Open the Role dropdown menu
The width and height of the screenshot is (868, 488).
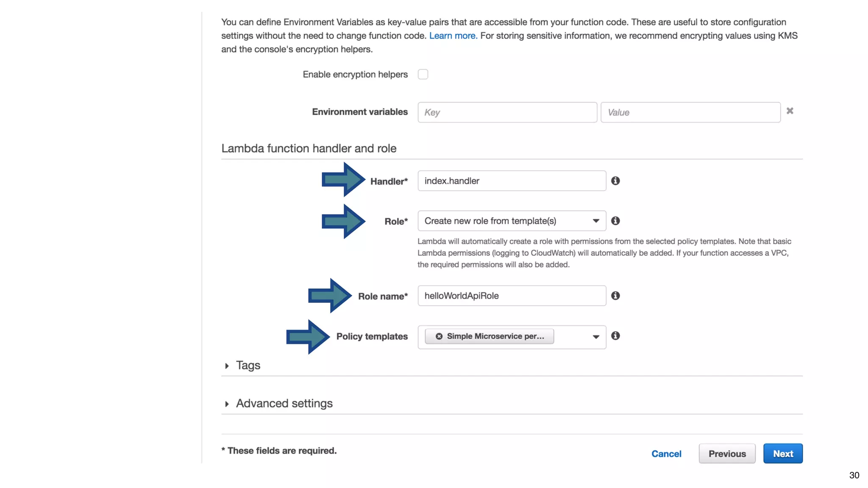pyautogui.click(x=512, y=221)
